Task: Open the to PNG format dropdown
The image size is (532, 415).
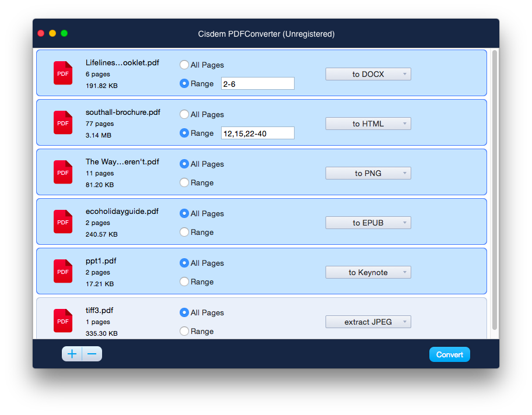Action: coord(368,173)
